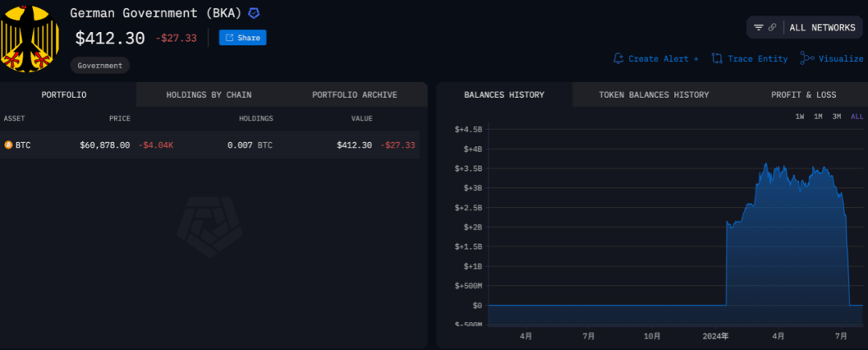Click the chain link icon
Image resolution: width=868 pixels, height=350 pixels.
772,27
